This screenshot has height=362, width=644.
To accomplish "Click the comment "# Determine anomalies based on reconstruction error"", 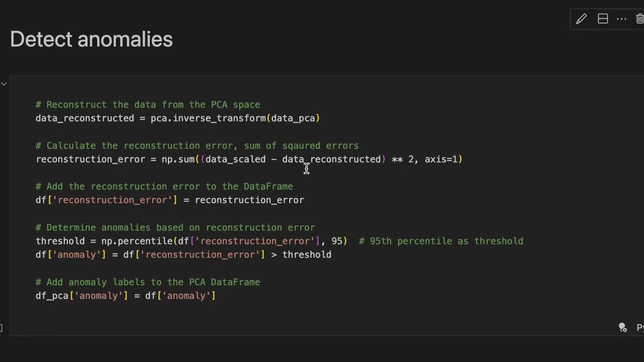I will coord(176,228).
